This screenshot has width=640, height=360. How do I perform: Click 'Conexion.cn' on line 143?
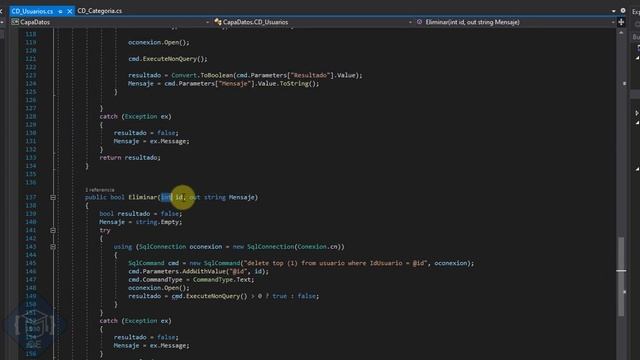tap(318, 247)
